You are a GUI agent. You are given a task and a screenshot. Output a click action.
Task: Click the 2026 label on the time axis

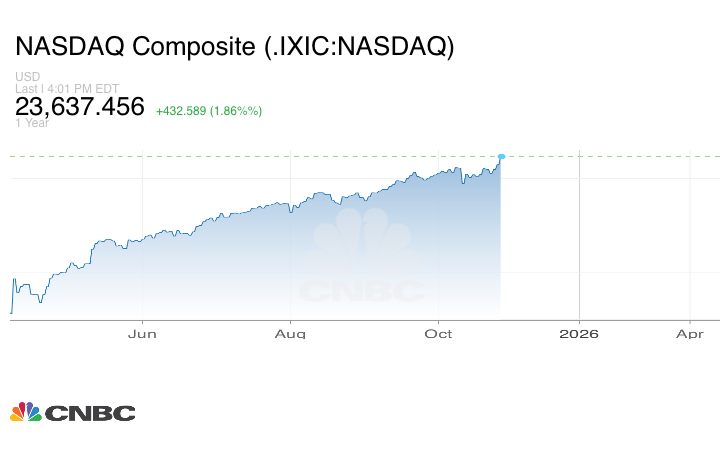tap(579, 333)
